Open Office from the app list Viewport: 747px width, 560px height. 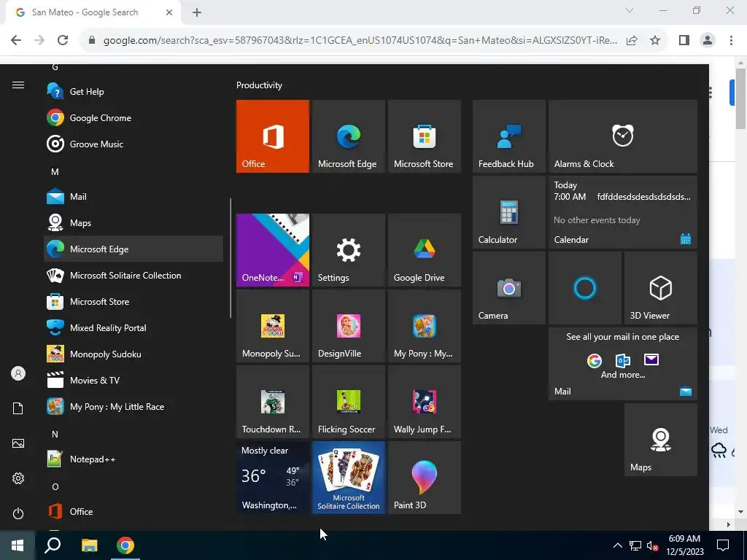click(x=133, y=511)
